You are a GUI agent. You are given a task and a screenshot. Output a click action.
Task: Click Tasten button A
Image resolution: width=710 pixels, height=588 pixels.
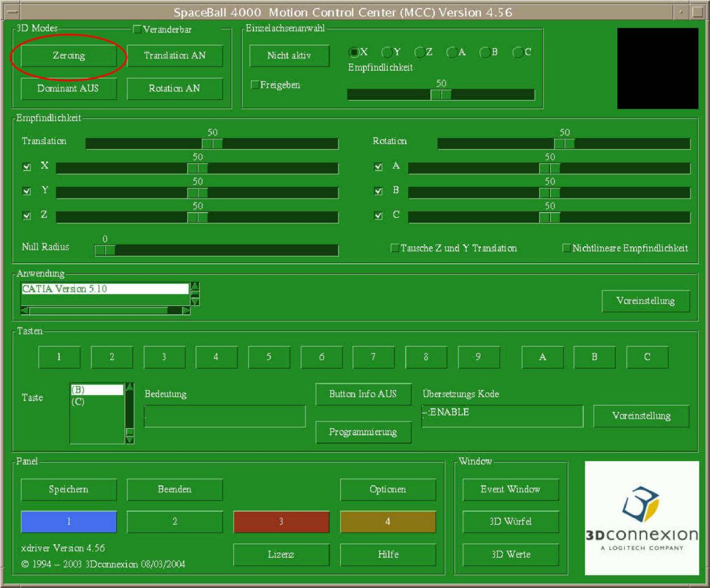543,357
